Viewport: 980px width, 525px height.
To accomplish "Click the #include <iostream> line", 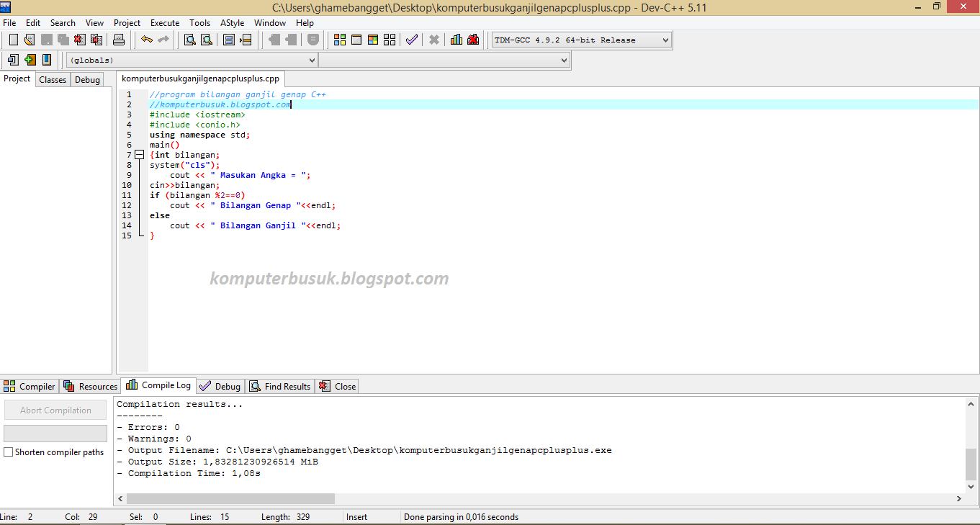I will coord(198,115).
